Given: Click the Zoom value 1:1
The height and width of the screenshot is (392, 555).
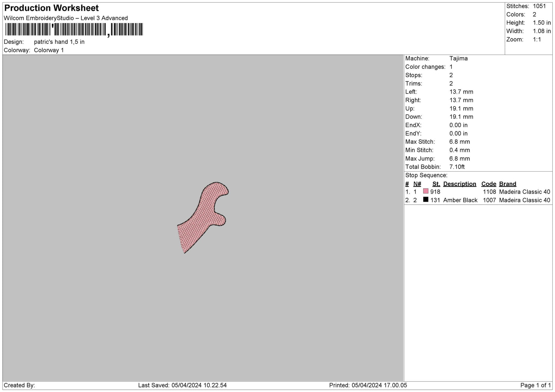Looking at the screenshot, I should click(537, 40).
